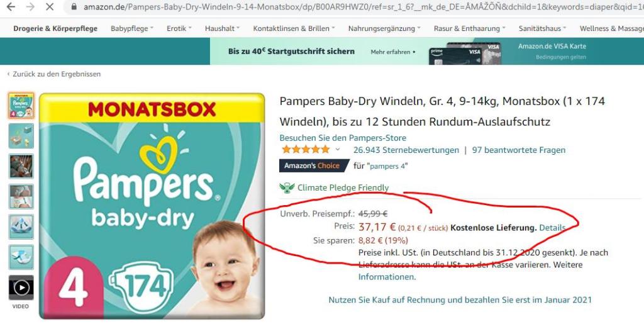Select Drogerie & Körperpflege menu item

click(x=55, y=28)
